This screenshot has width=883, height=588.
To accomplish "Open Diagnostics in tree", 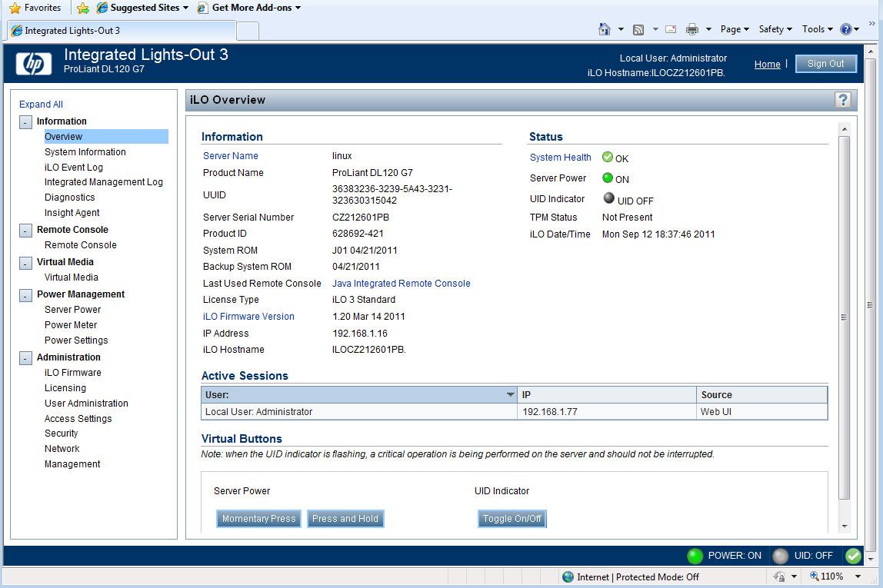I will [70, 197].
